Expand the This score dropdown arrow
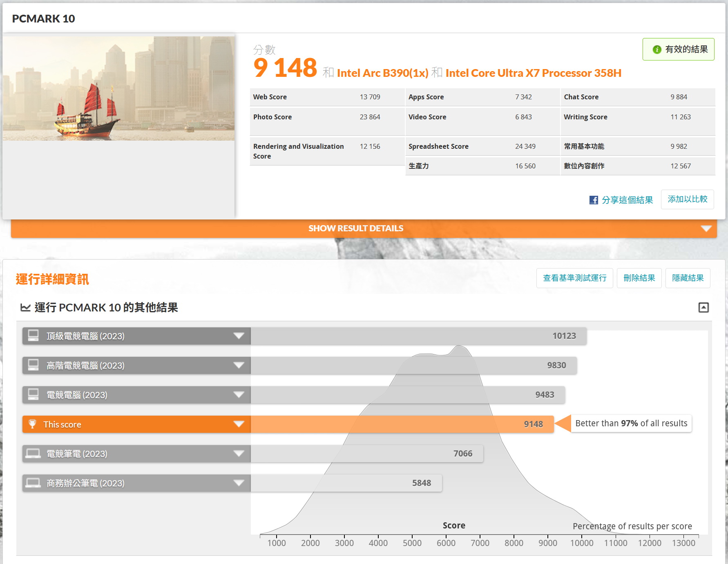 239,424
